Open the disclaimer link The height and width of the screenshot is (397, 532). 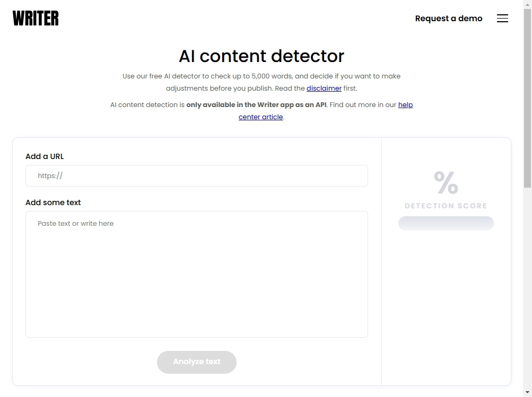pos(324,88)
